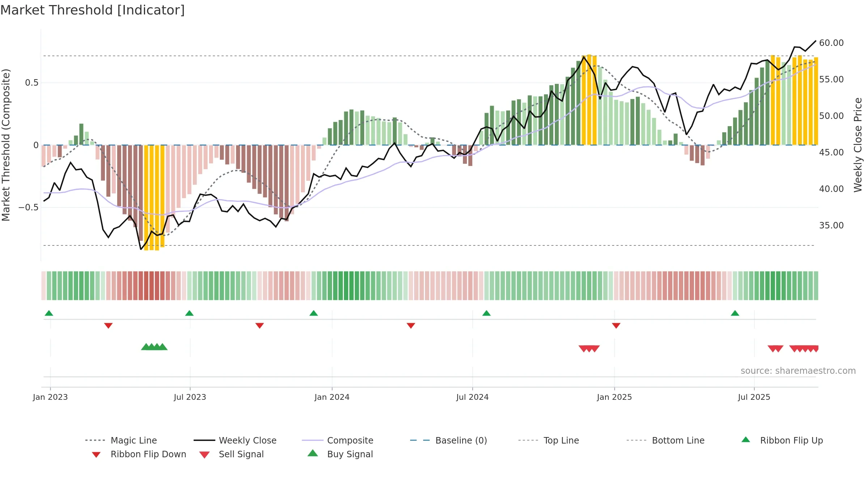Screen dimensions: 868x488
Task: Click the Ribbon Flip Down marker in spring 2024
Action: click(411, 326)
